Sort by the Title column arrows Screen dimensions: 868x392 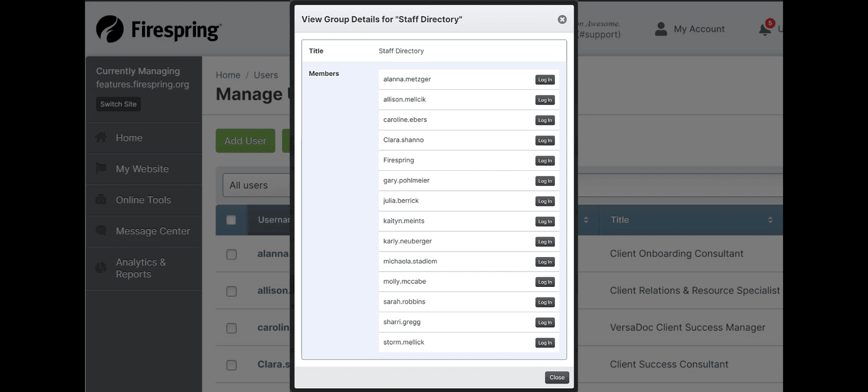(x=770, y=220)
